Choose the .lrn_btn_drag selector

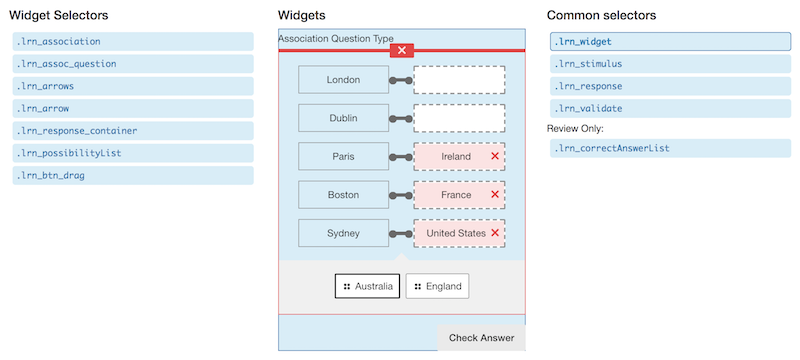pos(133,175)
